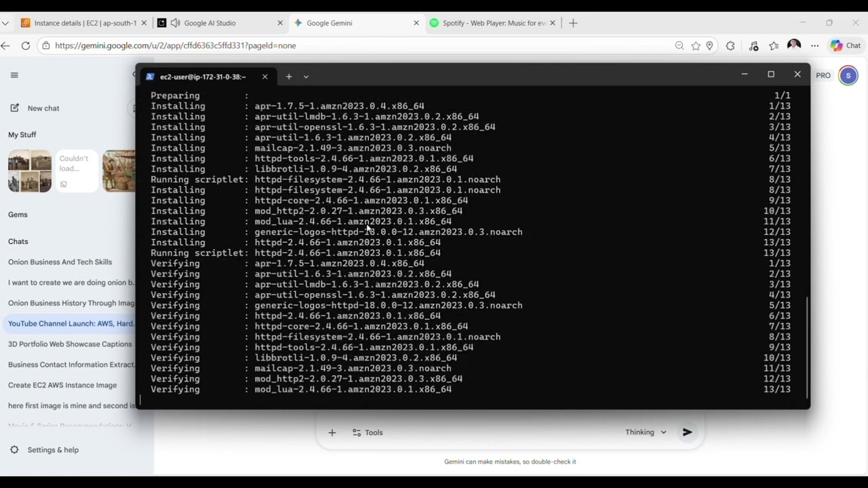Open the 'I want to create we are doing onion' chat

pyautogui.click(x=71, y=283)
